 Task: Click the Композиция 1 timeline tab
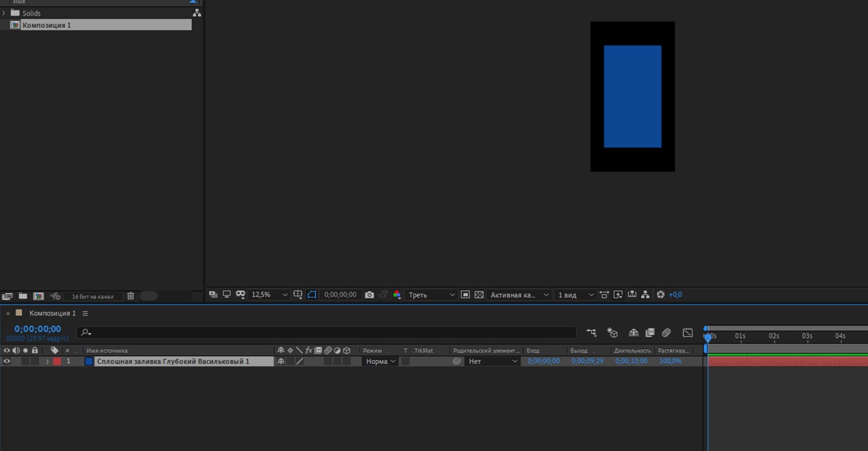tap(53, 313)
